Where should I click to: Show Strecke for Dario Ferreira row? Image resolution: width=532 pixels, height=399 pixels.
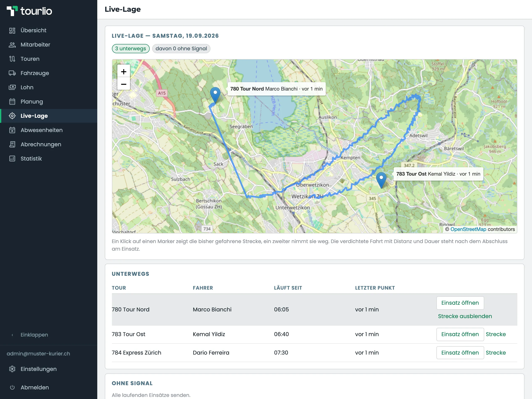[496, 353]
